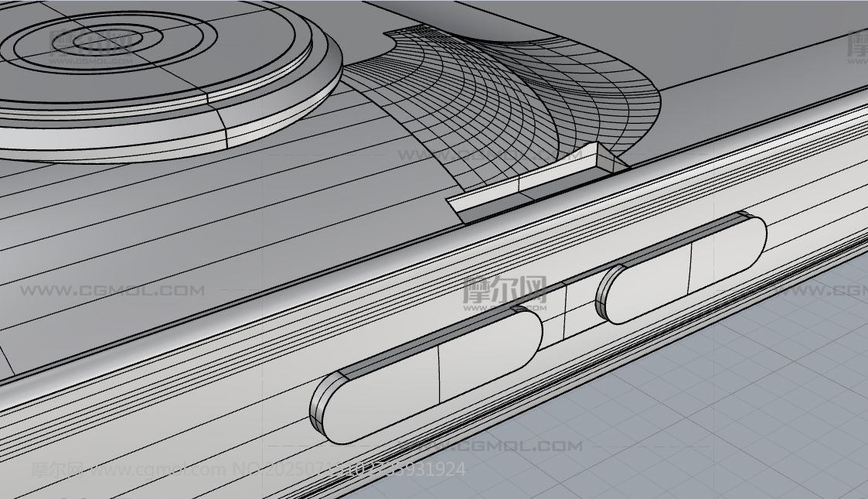Select the upper oblong side button on the model
The width and height of the screenshot is (868, 499).
coord(682,268)
